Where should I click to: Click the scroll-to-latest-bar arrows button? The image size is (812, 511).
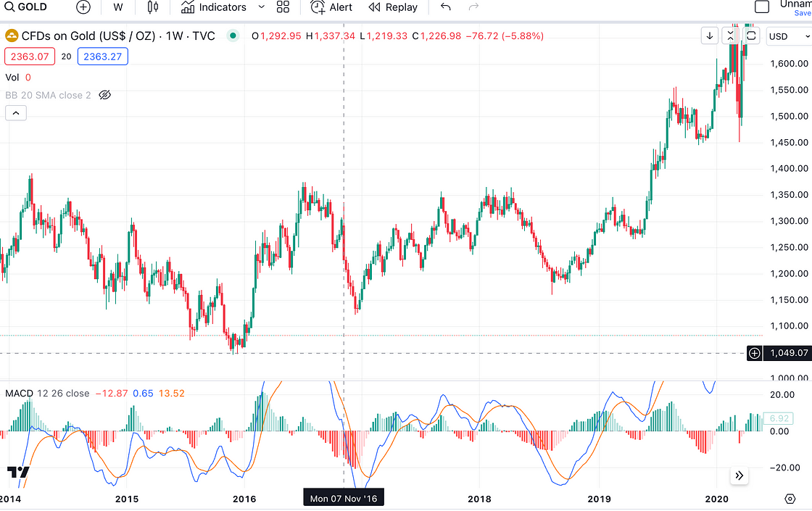[x=739, y=475]
